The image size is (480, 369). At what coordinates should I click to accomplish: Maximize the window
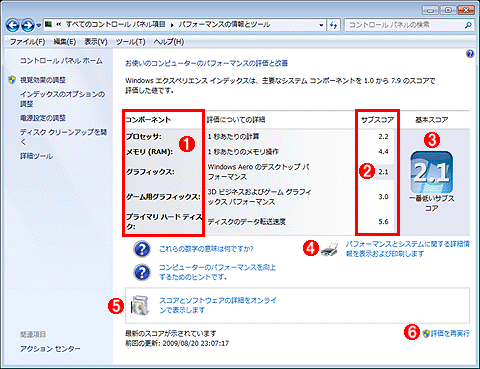click(x=448, y=10)
